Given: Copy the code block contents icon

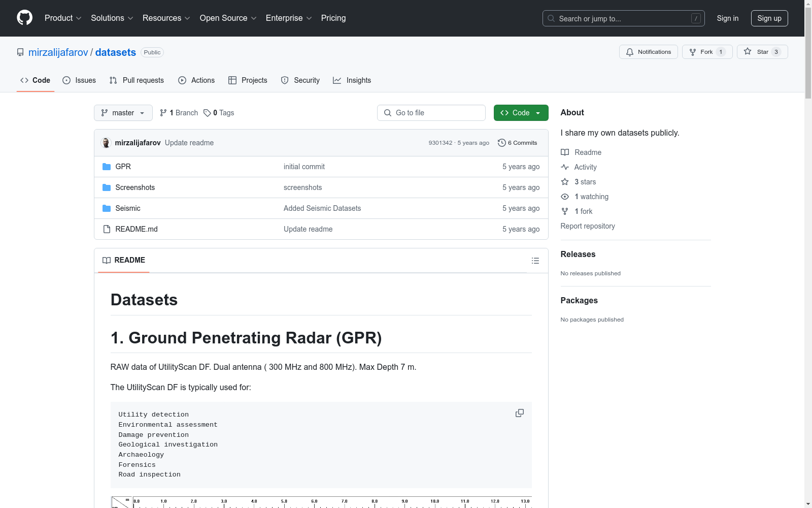Looking at the screenshot, I should tap(519, 413).
